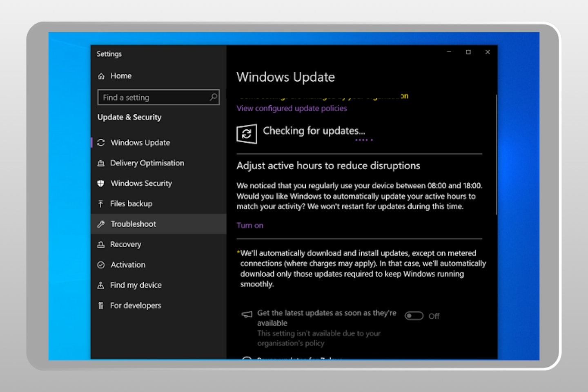
Task: Click the Activation checkmark icon
Action: tap(101, 265)
